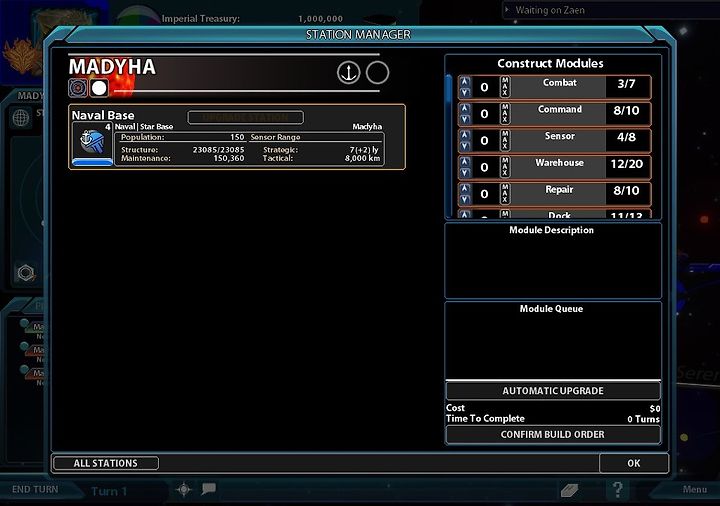720x506 pixels.
Task: Select the white circle icon under MADYHA
Action: coord(99,88)
